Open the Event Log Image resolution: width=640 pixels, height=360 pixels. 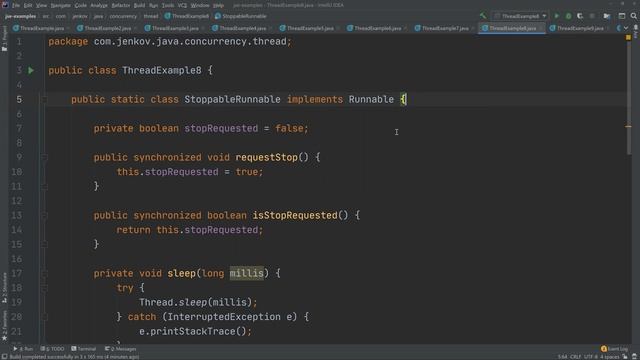point(614,349)
